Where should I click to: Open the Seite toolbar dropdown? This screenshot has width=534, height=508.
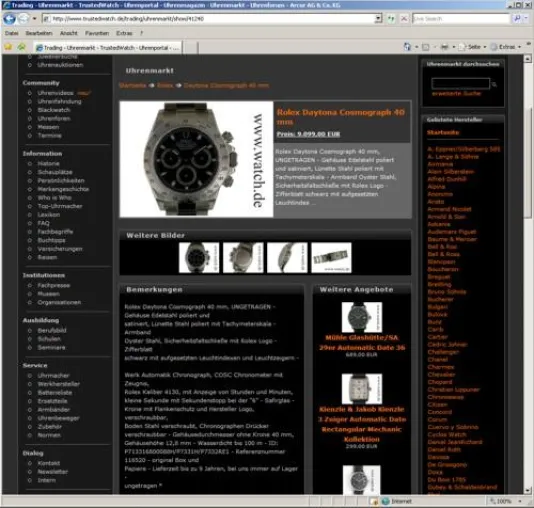(472, 47)
